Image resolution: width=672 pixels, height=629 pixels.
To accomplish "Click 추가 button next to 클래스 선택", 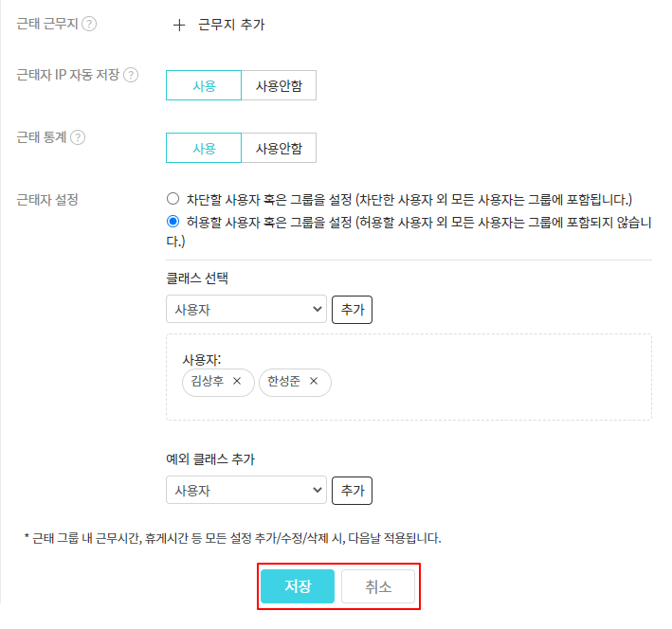I will pos(352,310).
